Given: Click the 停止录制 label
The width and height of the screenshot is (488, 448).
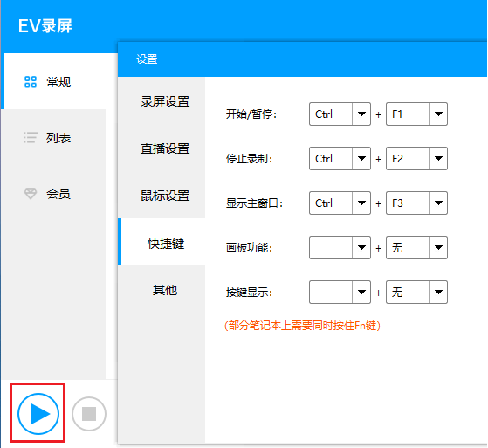Looking at the screenshot, I should coord(249,159).
